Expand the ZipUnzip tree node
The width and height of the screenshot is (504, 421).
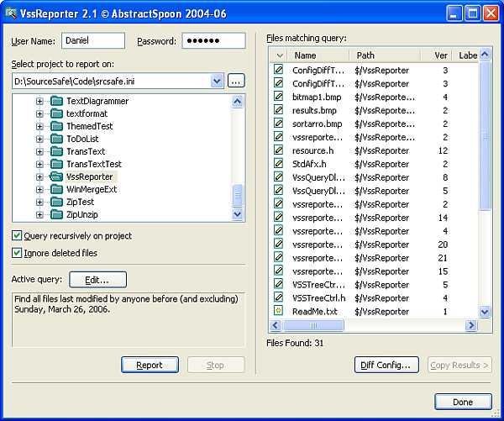[x=39, y=215]
